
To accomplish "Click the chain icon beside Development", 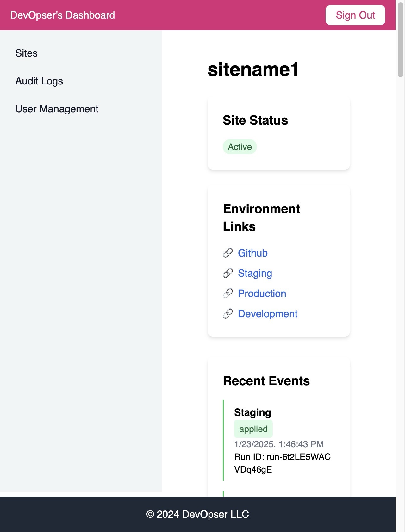I will coord(228,314).
